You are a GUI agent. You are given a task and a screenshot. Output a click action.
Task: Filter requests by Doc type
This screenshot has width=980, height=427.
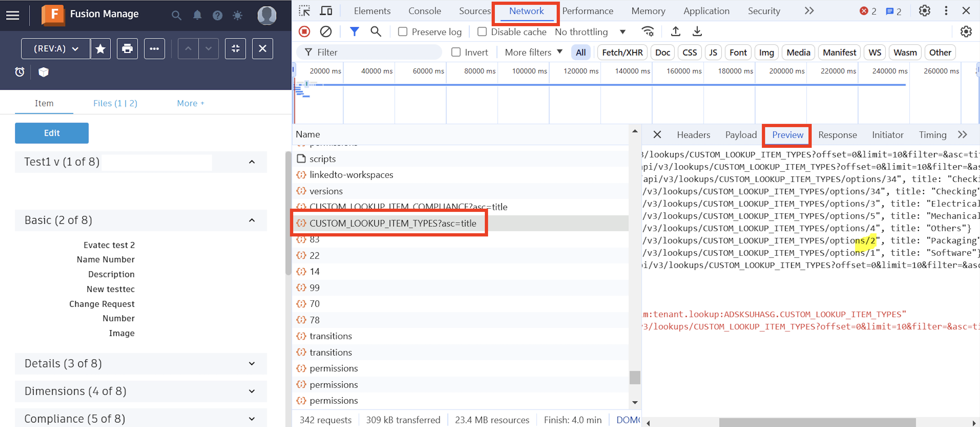click(662, 52)
